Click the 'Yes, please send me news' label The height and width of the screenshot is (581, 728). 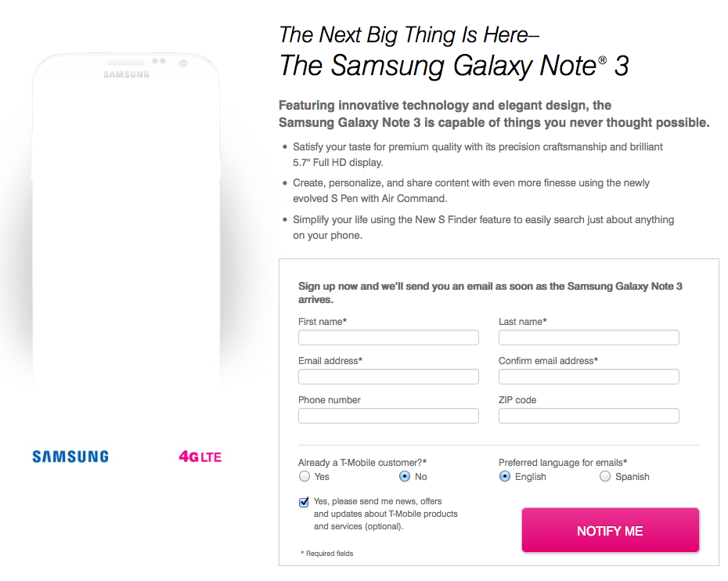[385, 514]
